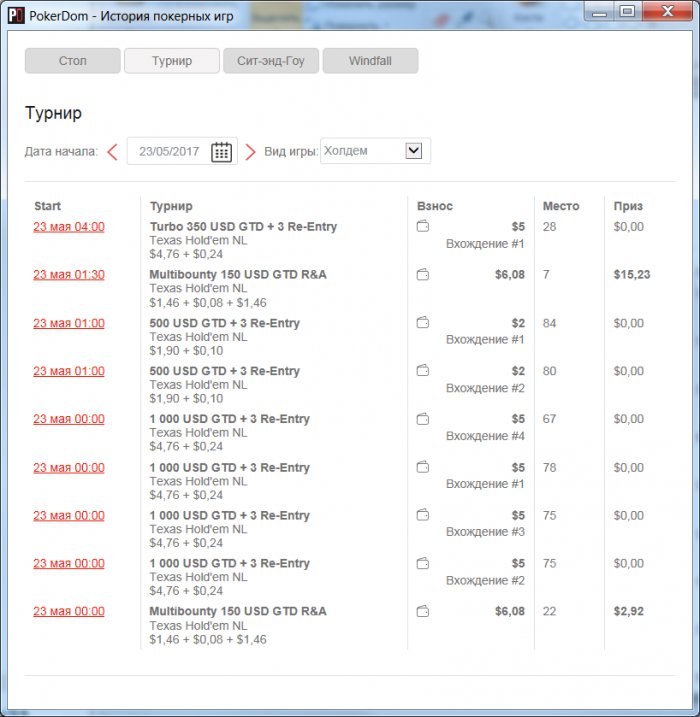Close the PokerDom history window
The image size is (700, 717).
pos(668,11)
